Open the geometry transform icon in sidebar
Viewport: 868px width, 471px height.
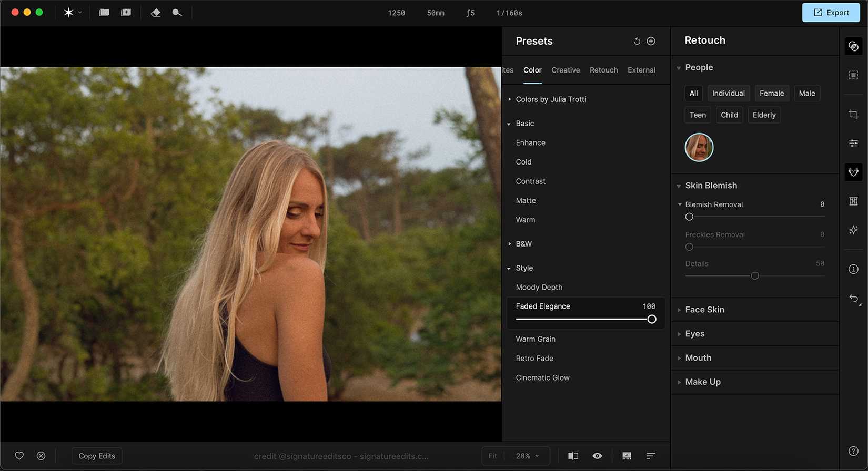[853, 201]
